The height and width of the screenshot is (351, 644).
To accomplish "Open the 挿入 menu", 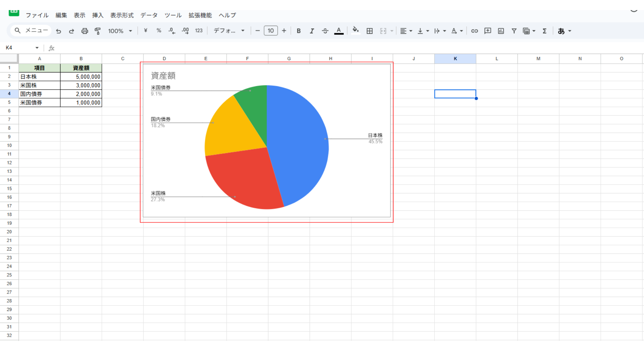I will click(x=98, y=15).
